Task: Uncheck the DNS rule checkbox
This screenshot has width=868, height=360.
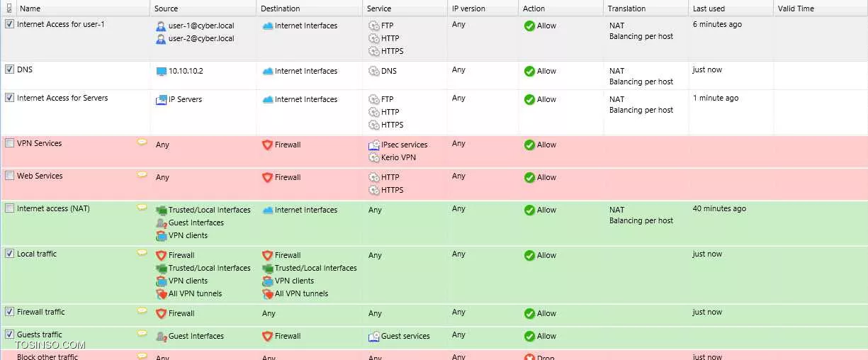Action: (x=9, y=69)
